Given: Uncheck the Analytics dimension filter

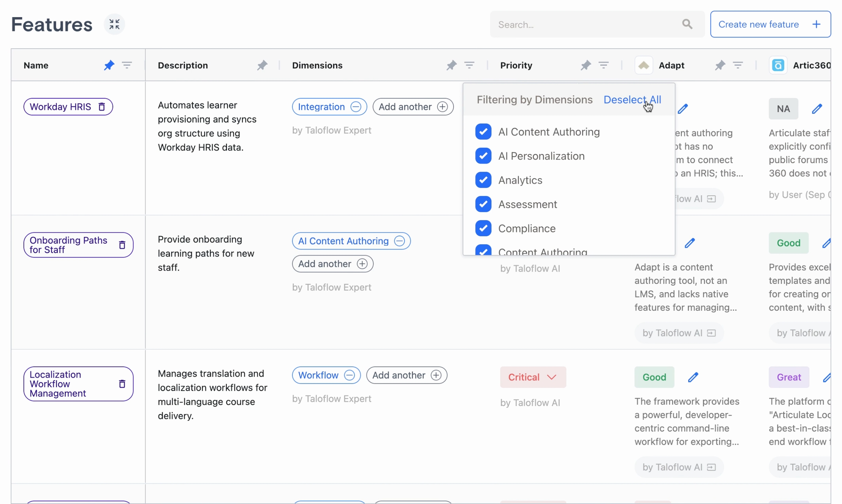Looking at the screenshot, I should point(483,180).
